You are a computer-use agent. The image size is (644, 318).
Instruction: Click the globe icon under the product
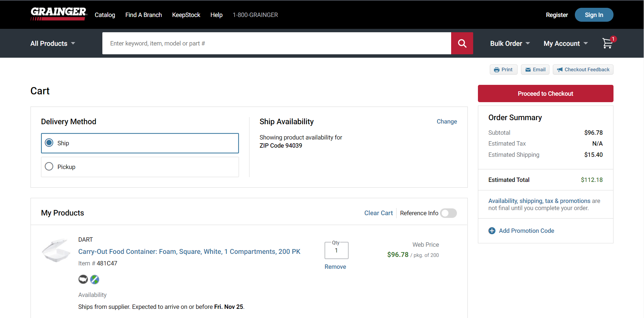pyautogui.click(x=95, y=279)
